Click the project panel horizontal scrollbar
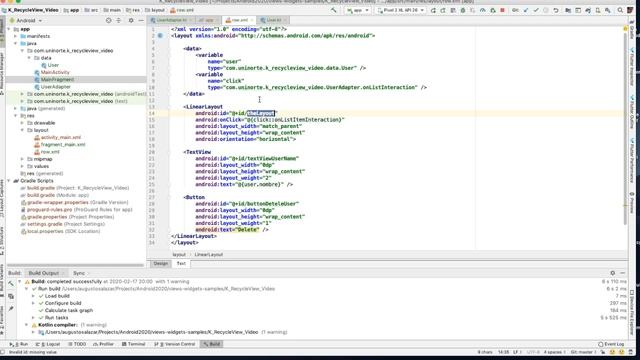The image size is (640, 360). point(76,265)
